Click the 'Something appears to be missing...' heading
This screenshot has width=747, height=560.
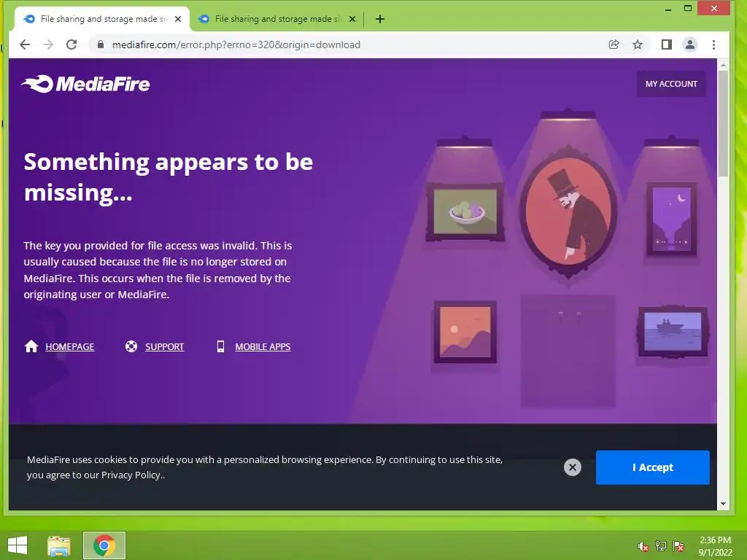[169, 177]
